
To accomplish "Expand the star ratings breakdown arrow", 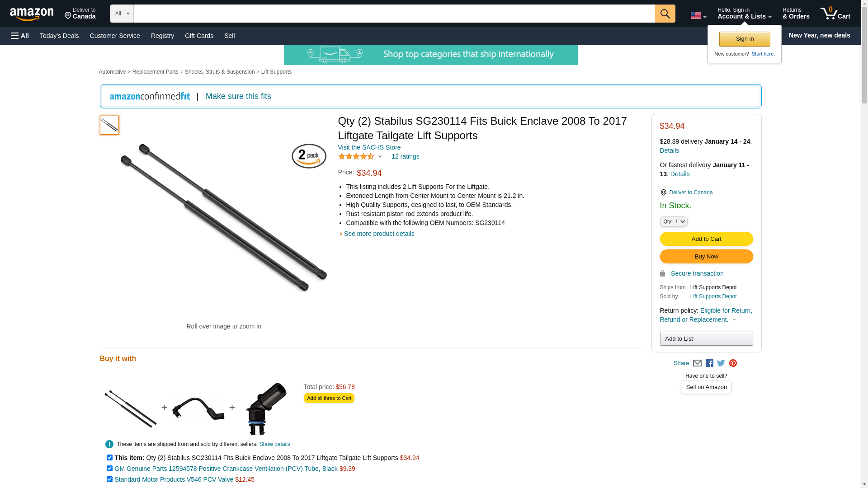I will (x=380, y=156).
